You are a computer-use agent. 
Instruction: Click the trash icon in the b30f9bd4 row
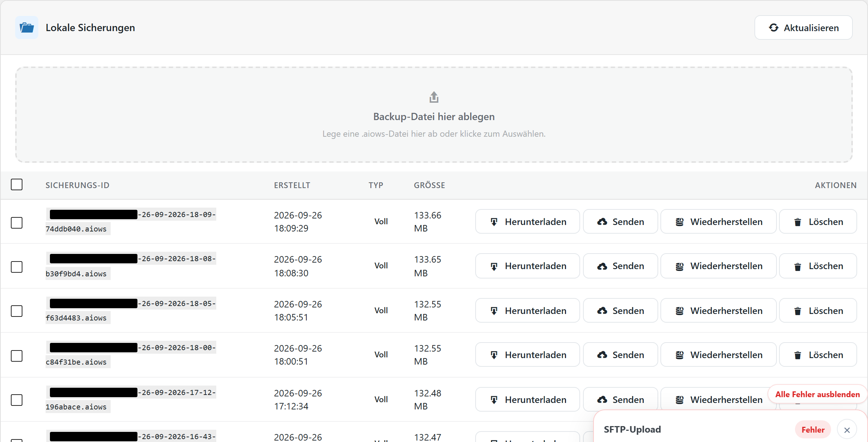797,267
